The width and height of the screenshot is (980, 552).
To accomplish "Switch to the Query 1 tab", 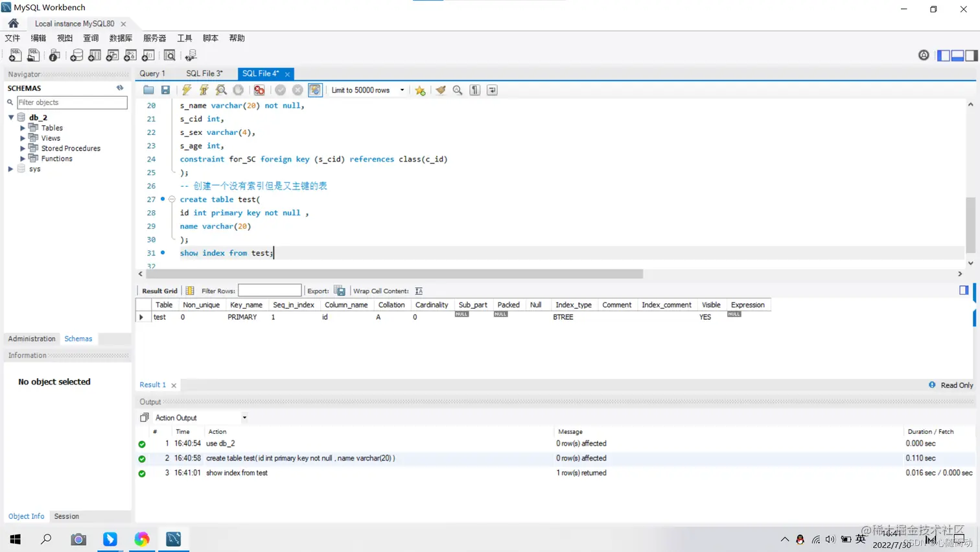I will click(x=152, y=73).
